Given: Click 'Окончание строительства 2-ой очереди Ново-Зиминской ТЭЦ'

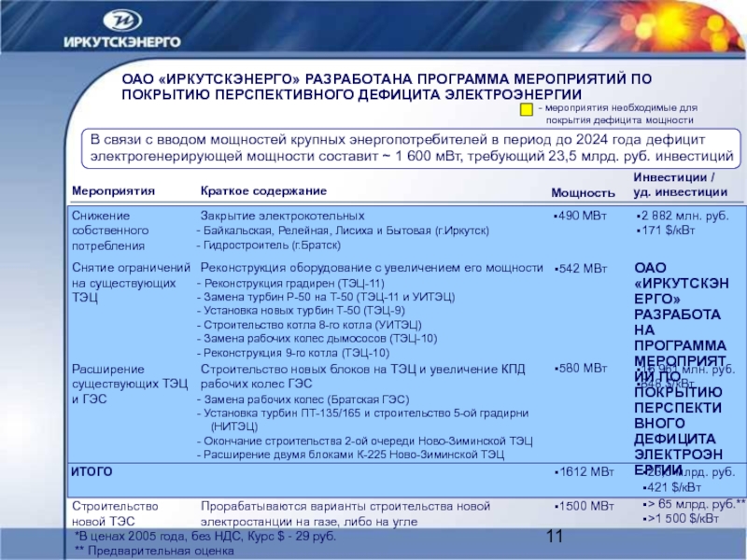Looking at the screenshot, I should pos(364,441).
